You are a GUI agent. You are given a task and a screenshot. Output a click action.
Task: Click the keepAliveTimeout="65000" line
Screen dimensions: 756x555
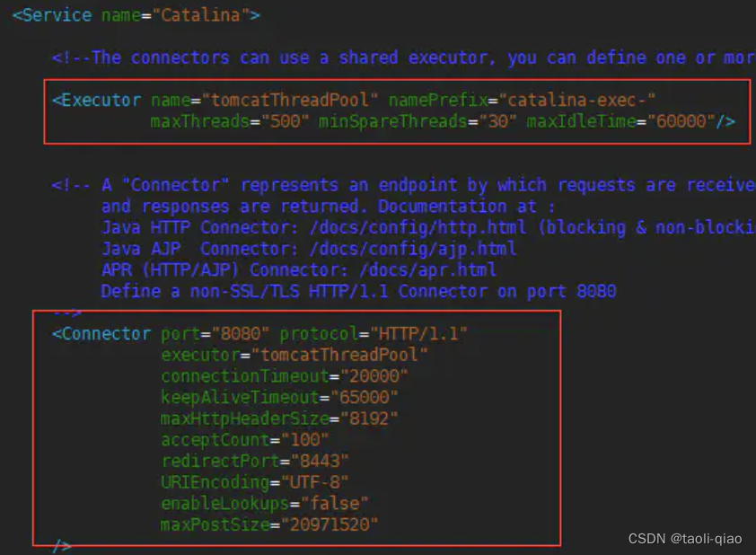click(x=279, y=397)
